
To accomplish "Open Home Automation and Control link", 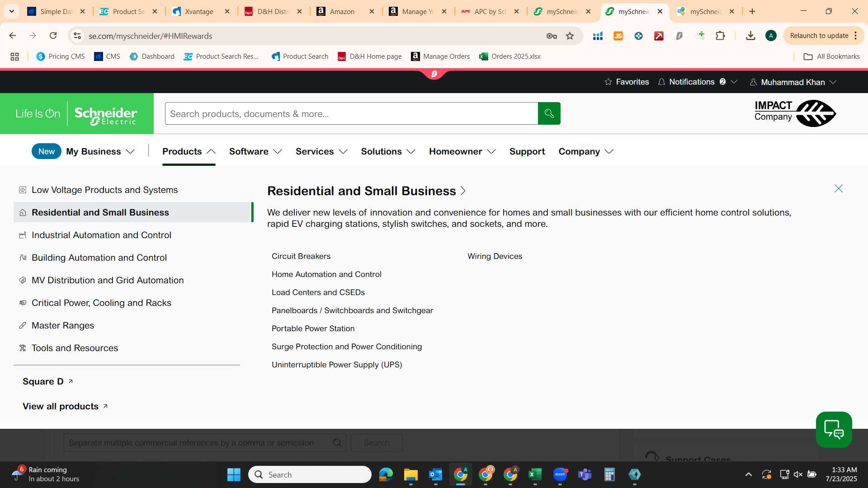I will 326,274.
